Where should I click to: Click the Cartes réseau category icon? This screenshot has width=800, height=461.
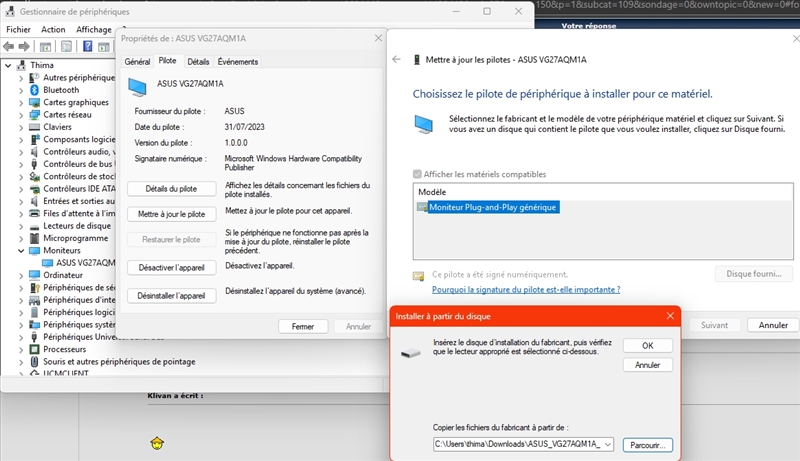coord(34,115)
